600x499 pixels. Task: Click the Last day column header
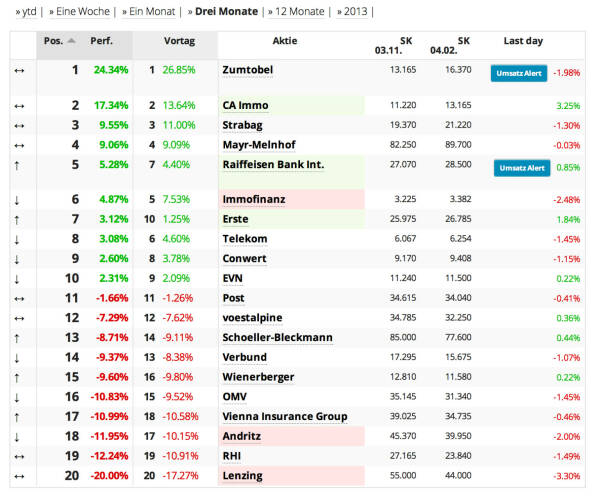coord(522,41)
